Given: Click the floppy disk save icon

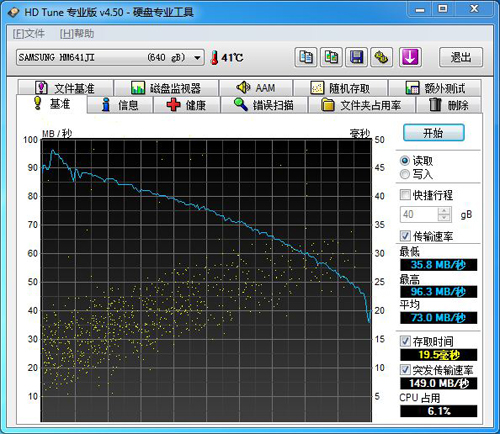Looking at the screenshot, I should [356, 57].
